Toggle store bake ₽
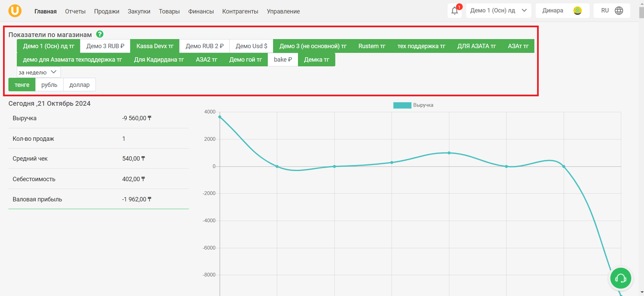This screenshot has height=296, width=644. pos(283,60)
